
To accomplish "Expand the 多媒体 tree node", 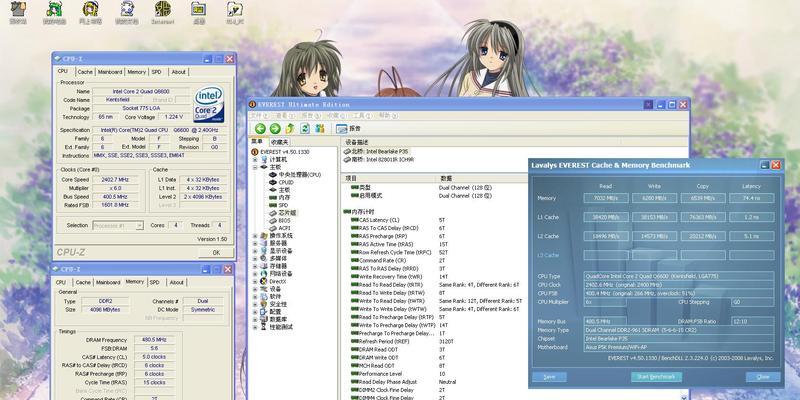I will [255, 259].
